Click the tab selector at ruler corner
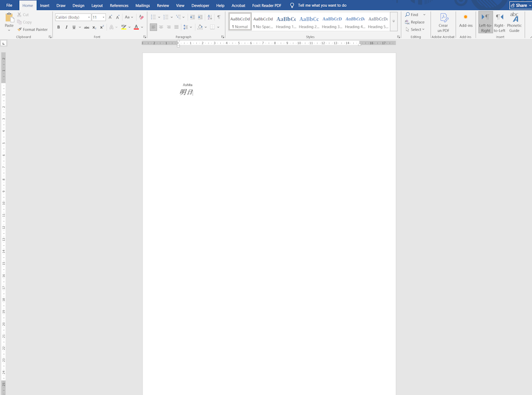Viewport: 532px width, 395px height. tap(4, 43)
